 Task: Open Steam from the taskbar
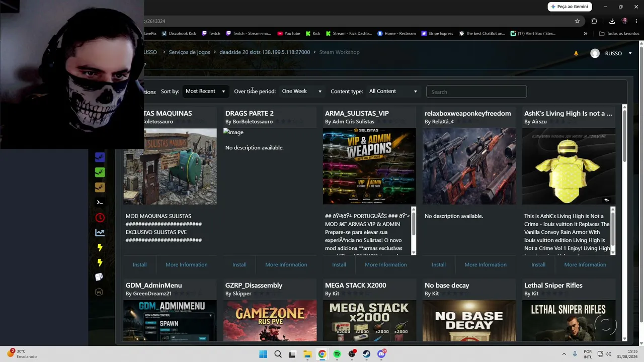pos(366,354)
